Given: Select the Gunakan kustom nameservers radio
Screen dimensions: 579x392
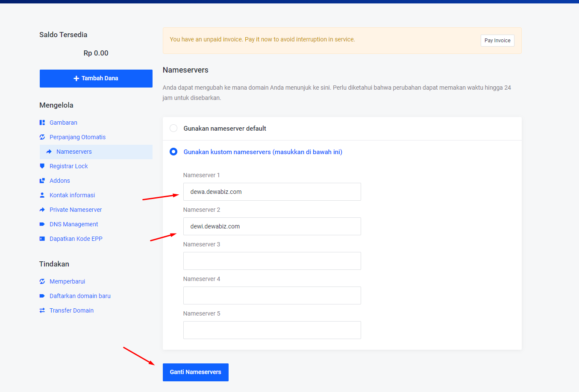Looking at the screenshot, I should (173, 152).
